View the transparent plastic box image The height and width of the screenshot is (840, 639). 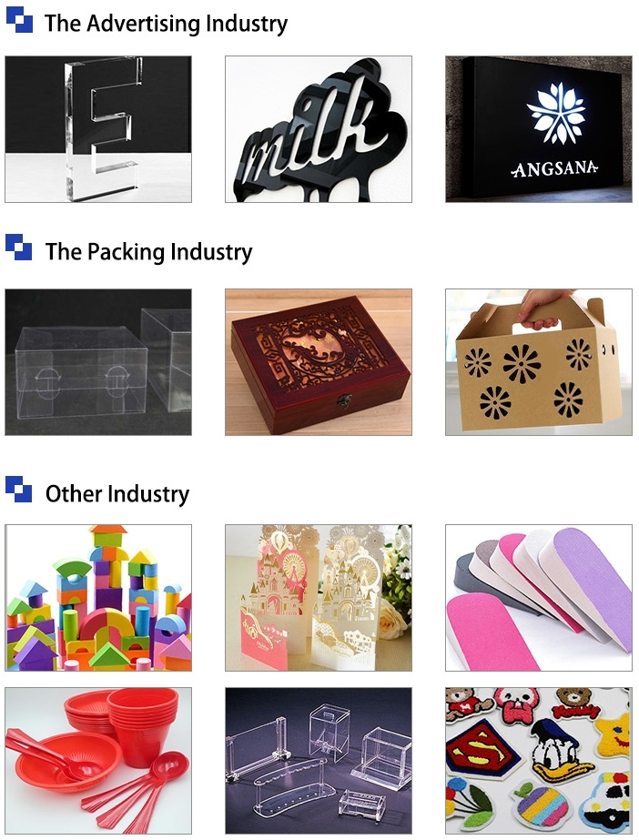tap(98, 362)
